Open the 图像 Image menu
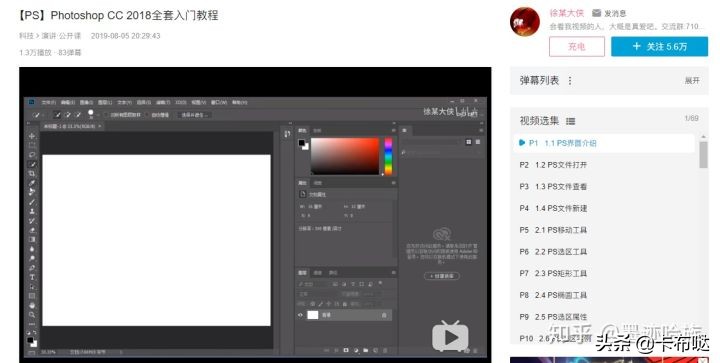Image resolution: width=720 pixels, height=363 pixels. click(x=86, y=102)
